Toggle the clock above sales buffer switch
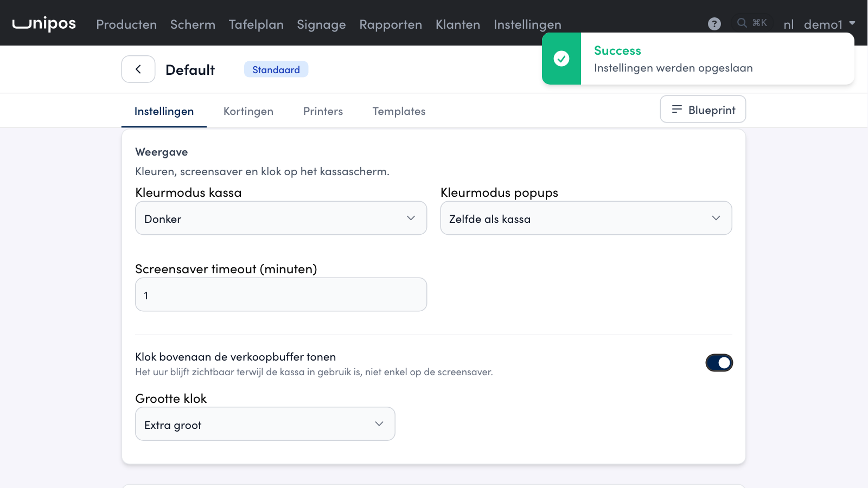868x488 pixels. coord(719,363)
